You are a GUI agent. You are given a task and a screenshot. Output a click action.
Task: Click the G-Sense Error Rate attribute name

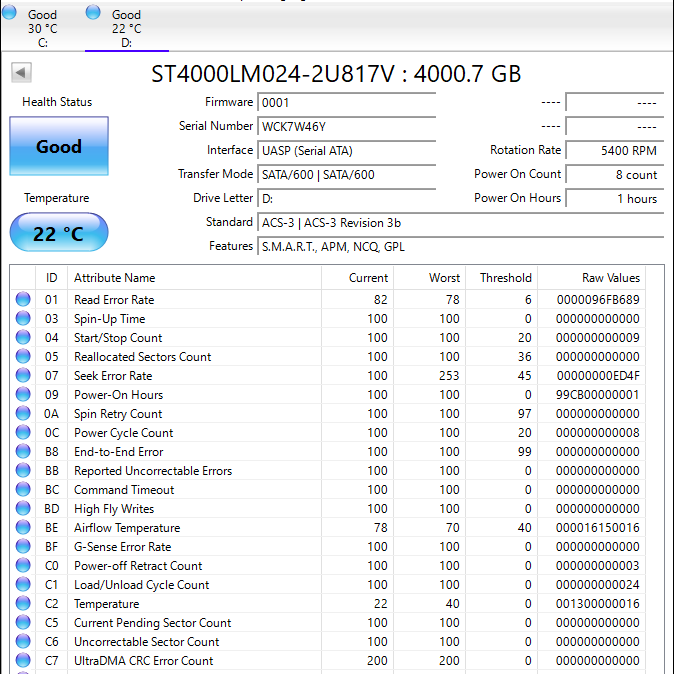[x=123, y=547]
